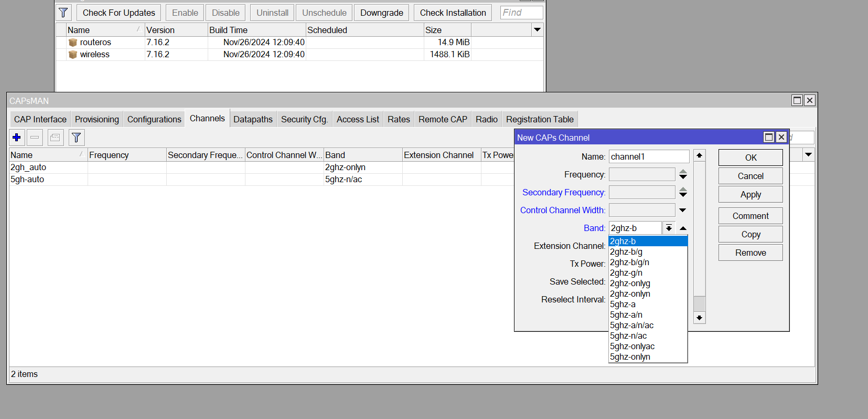Close the New CAPs Channel dialog
Screen dimensions: 868x419
781,137
